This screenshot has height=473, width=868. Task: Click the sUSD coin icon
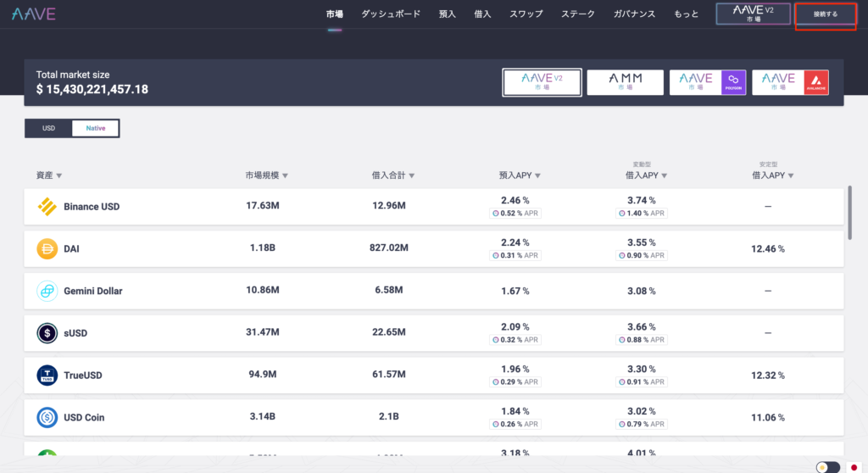(47, 333)
